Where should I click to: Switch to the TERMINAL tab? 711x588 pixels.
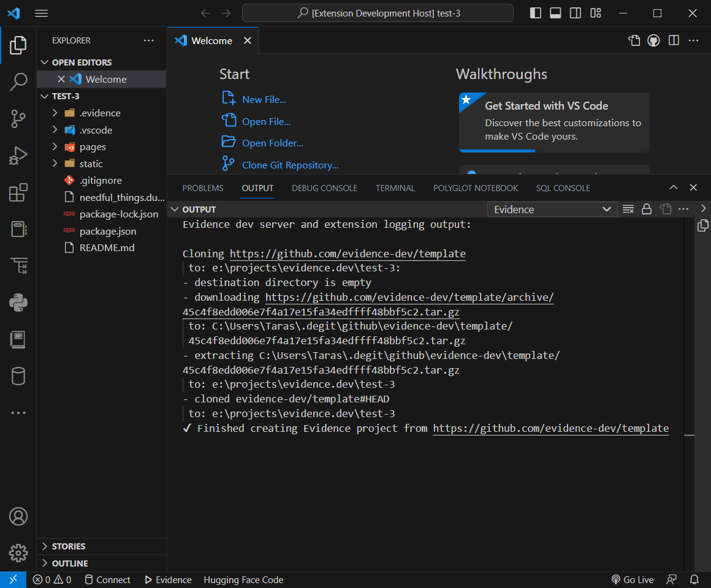pyautogui.click(x=395, y=188)
